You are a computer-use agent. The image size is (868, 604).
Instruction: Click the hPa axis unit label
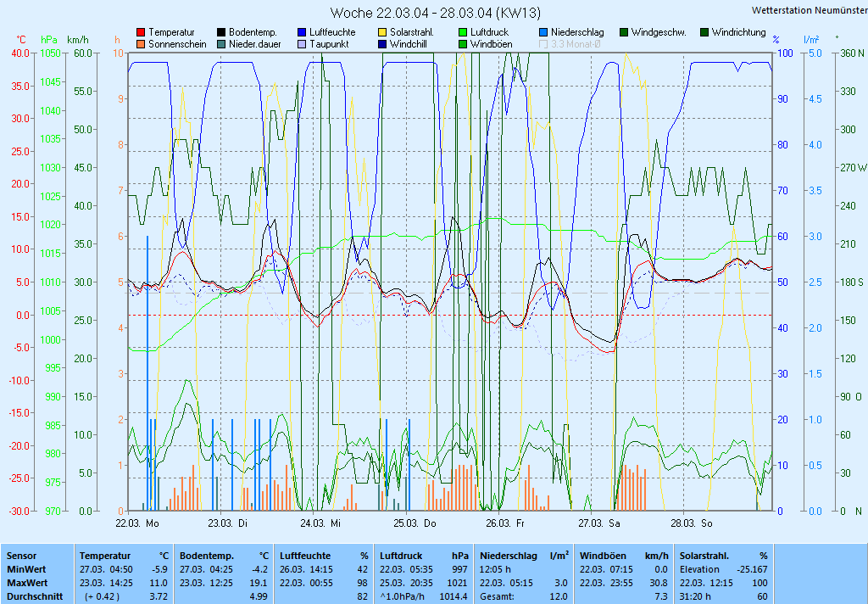[49, 40]
